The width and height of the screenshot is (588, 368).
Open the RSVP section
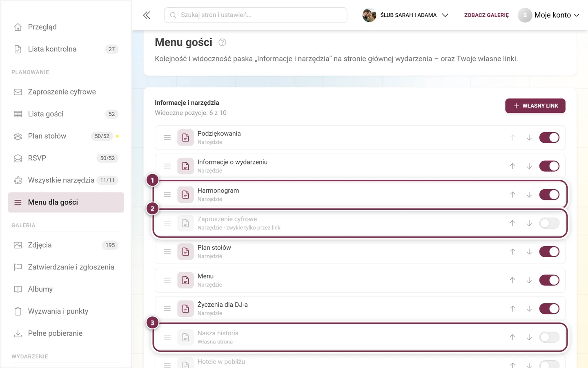point(66,158)
